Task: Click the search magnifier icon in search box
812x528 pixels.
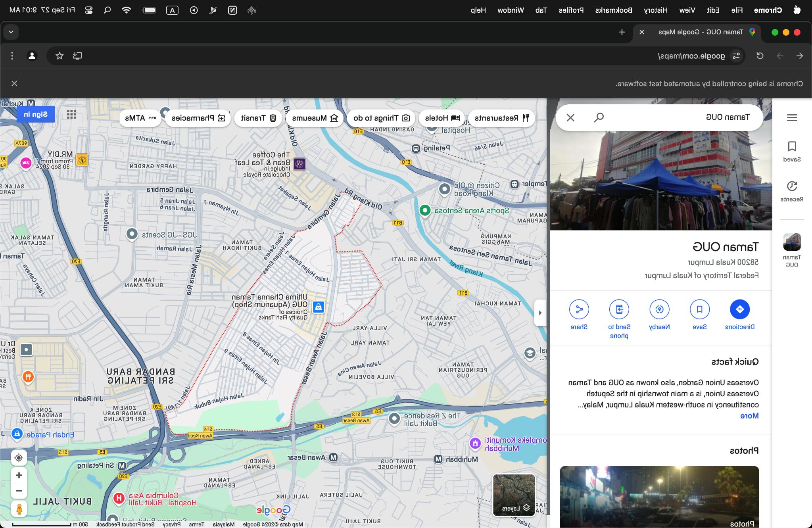Action: tap(599, 117)
